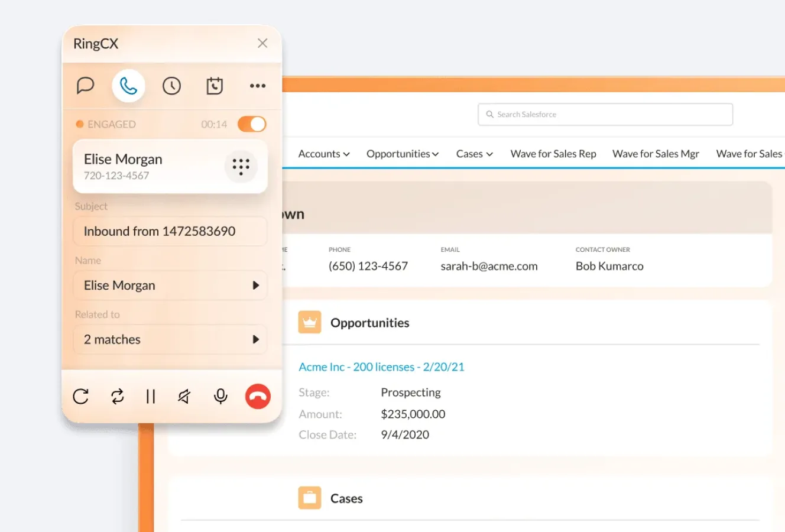This screenshot has width=785, height=532.
Task: Click the Cases section heading
Action: pos(346,498)
